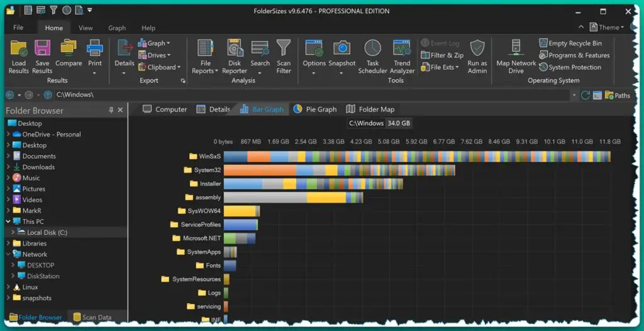The height and width of the screenshot is (331, 644).
Task: Launch the Trend Analyzer
Action: pyautogui.click(x=402, y=49)
